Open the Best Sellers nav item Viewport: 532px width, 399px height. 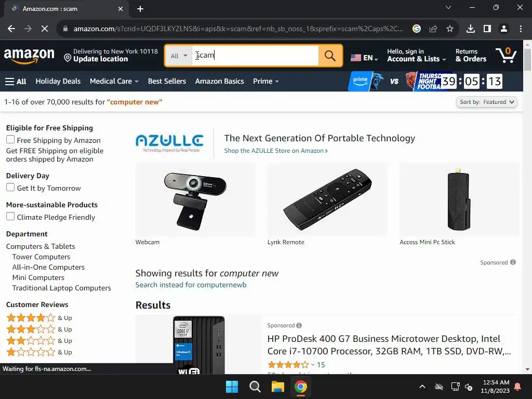(x=167, y=82)
